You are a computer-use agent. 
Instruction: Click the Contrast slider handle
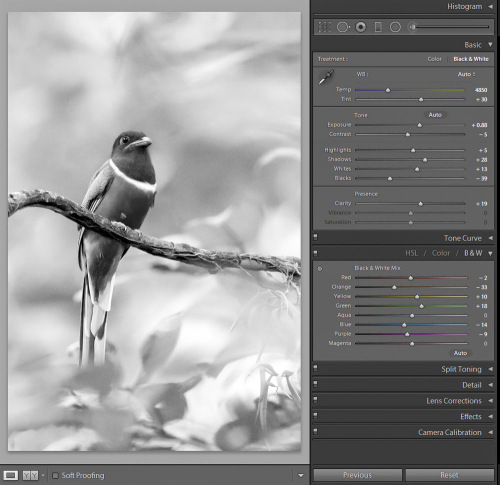(x=408, y=134)
